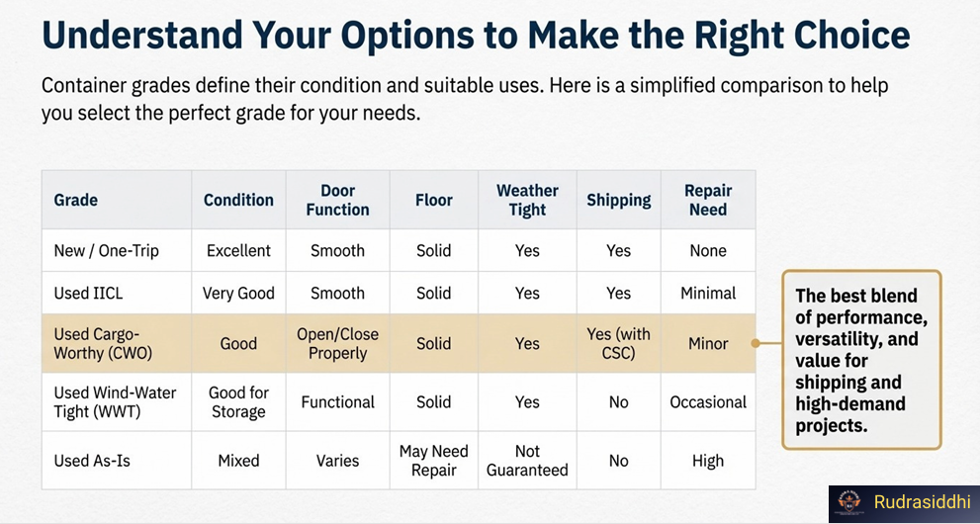The height and width of the screenshot is (524, 980).
Task: Click the Repair Need column header
Action: [708, 200]
